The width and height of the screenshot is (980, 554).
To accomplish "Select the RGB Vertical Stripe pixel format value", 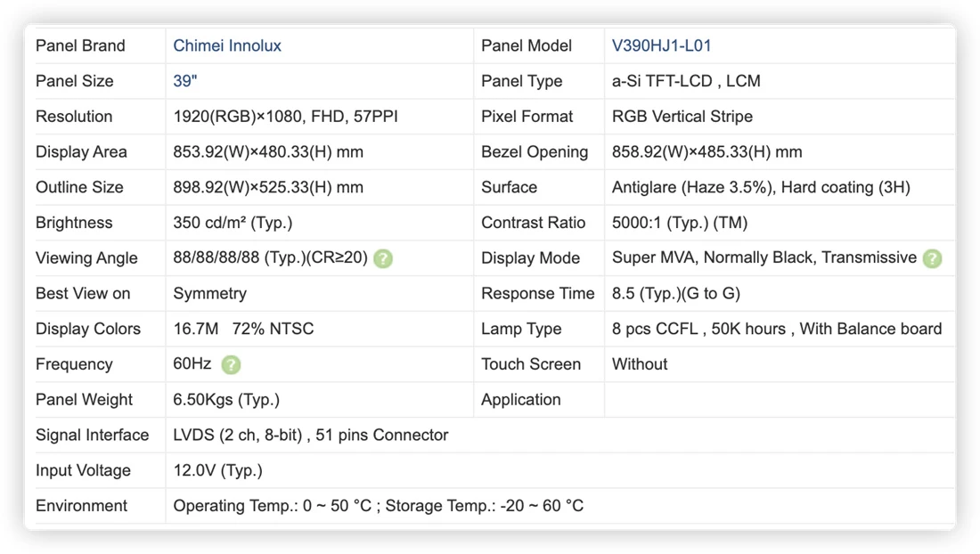I will tap(682, 117).
